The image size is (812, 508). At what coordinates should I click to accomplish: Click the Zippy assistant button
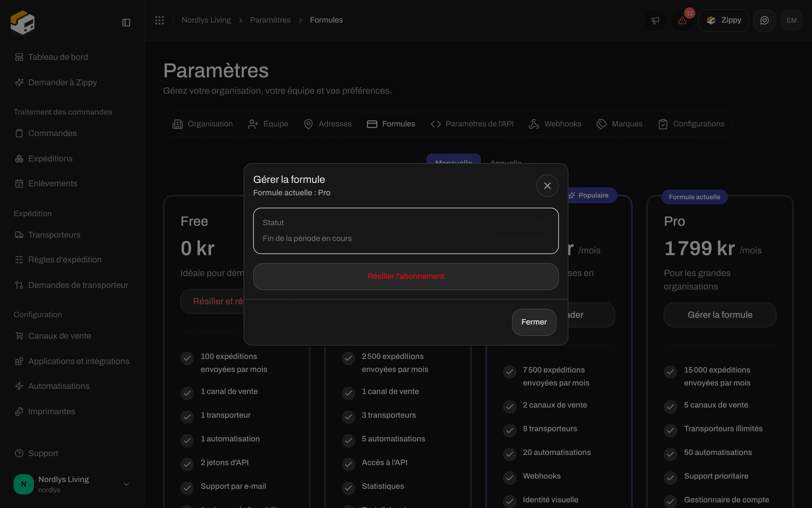pos(723,20)
